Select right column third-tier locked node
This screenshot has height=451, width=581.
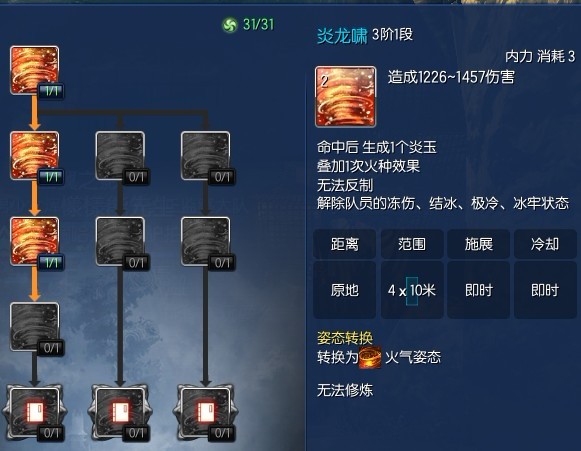[206, 241]
